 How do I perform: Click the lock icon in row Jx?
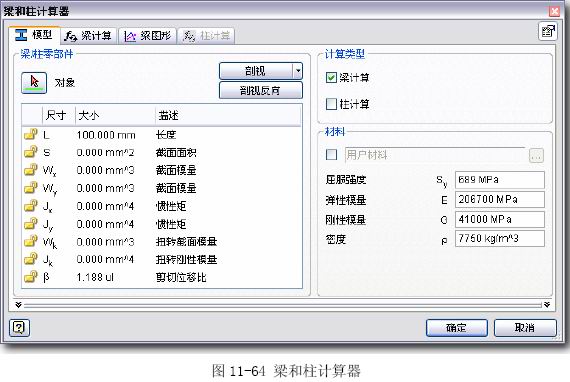coord(31,206)
